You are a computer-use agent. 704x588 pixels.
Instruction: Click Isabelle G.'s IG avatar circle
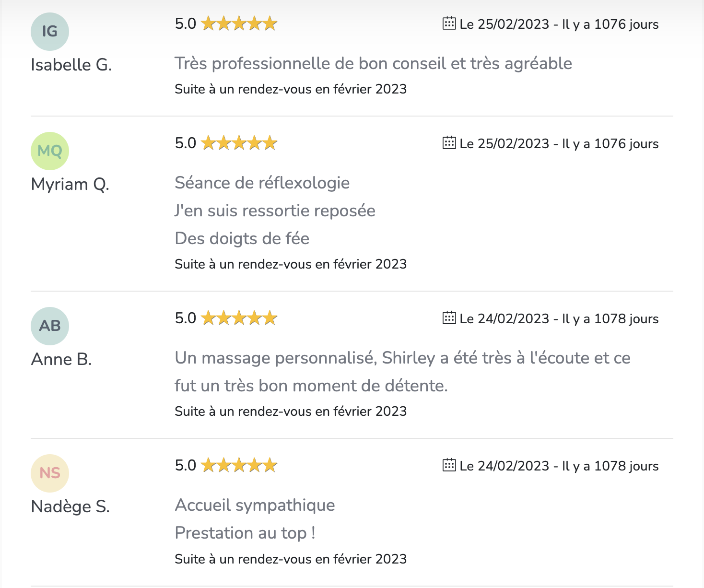click(50, 32)
